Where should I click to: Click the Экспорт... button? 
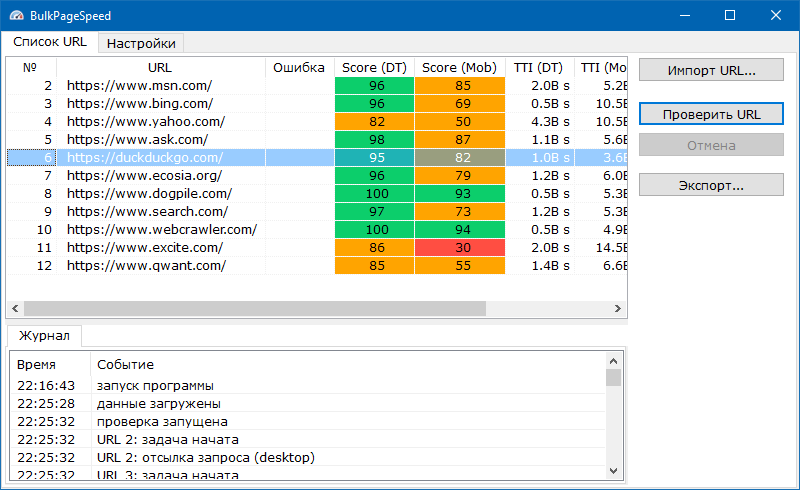tap(711, 185)
